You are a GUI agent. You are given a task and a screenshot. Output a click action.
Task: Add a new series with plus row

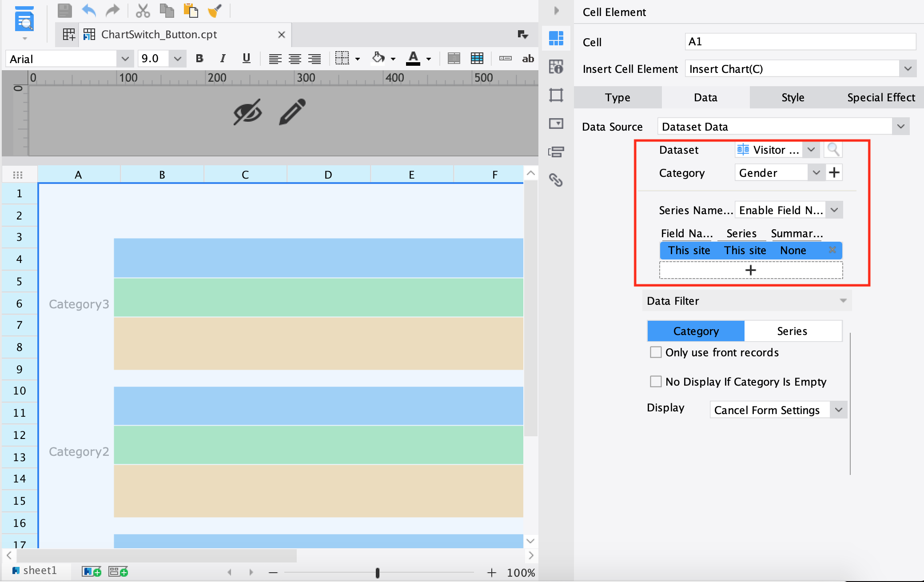pyautogui.click(x=750, y=270)
